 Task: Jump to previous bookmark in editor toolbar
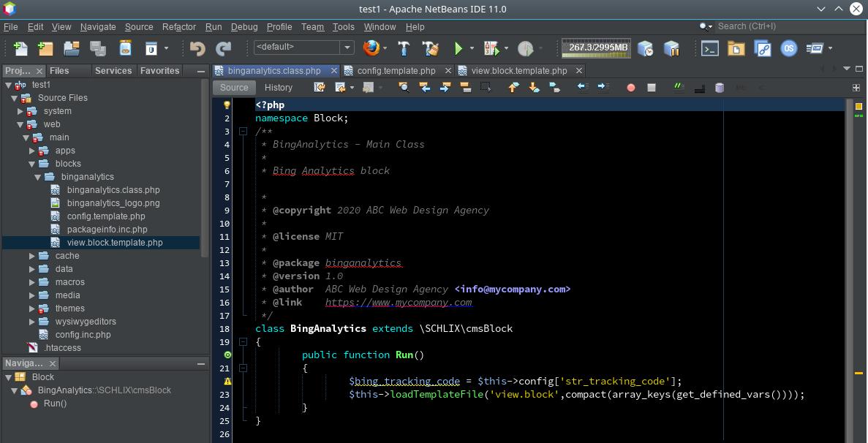(x=513, y=88)
